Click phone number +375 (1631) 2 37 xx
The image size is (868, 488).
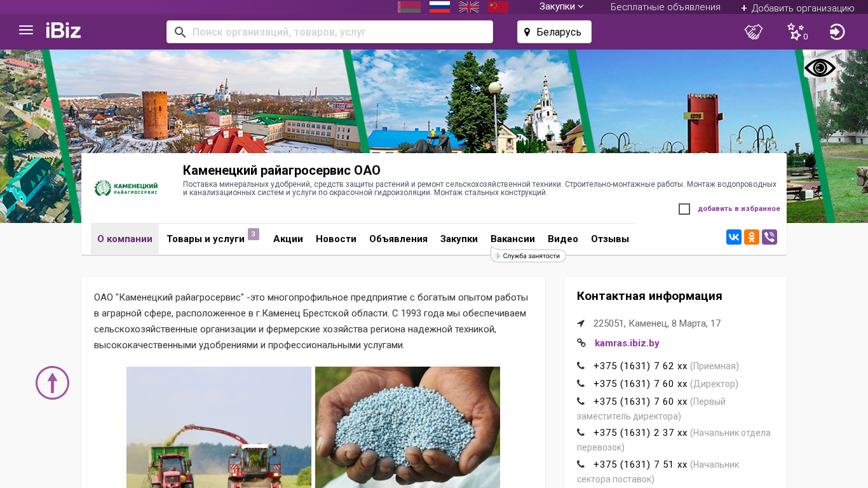tap(641, 433)
